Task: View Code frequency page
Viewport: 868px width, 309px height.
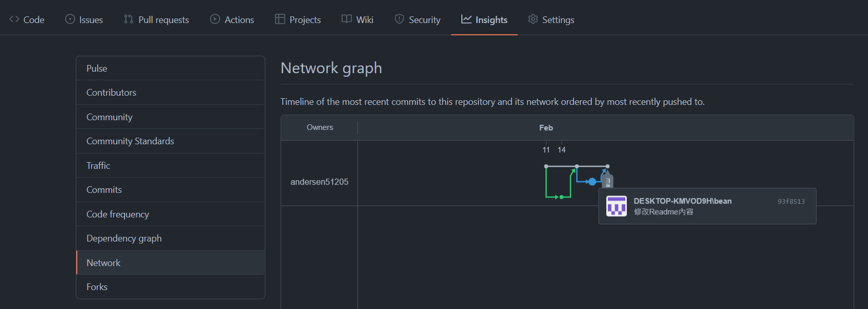Action: tap(171, 214)
